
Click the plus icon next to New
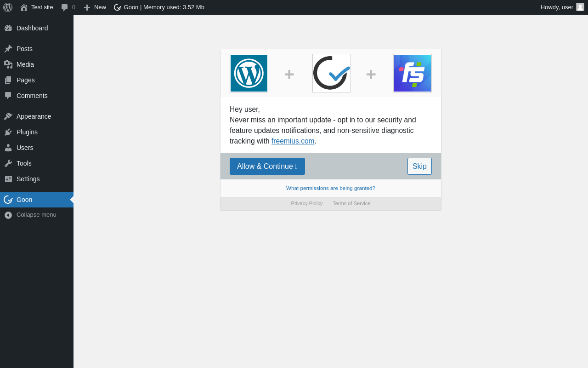point(87,7)
